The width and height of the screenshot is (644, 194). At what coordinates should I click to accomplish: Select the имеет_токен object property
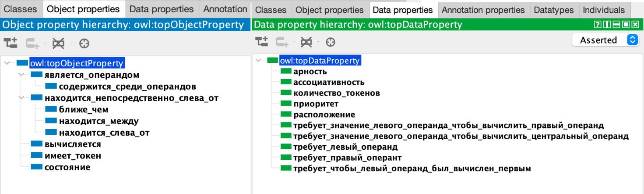click(73, 156)
